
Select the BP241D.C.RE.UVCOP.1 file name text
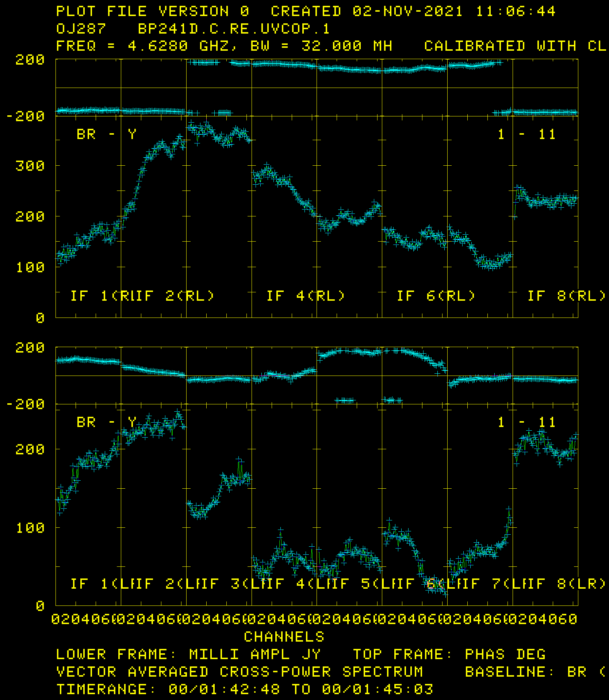click(234, 29)
